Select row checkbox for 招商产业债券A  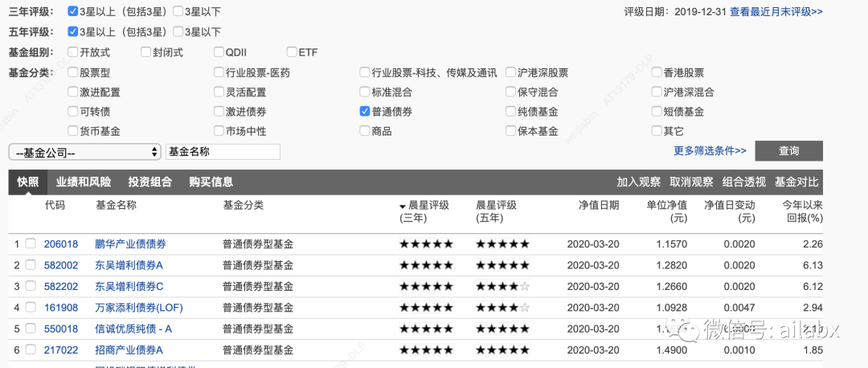(x=31, y=350)
